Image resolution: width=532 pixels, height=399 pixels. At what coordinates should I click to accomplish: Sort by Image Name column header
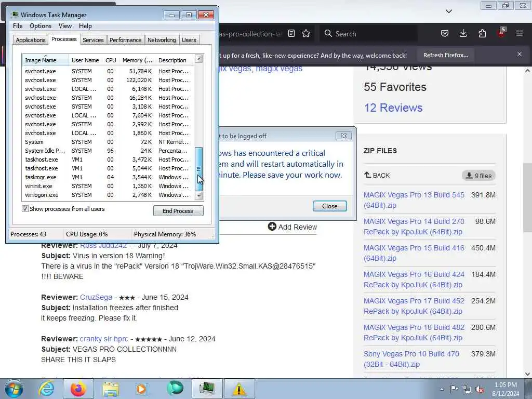(x=46, y=60)
